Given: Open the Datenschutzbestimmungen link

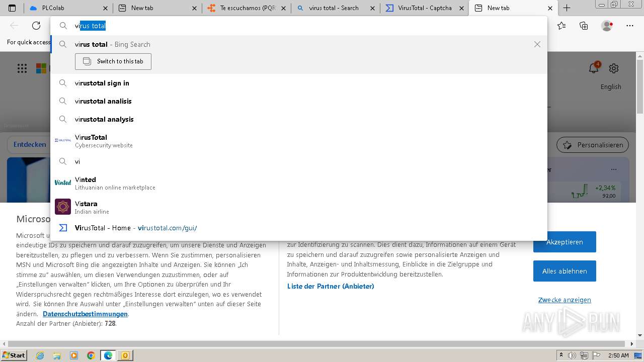Looking at the screenshot, I should (85, 314).
